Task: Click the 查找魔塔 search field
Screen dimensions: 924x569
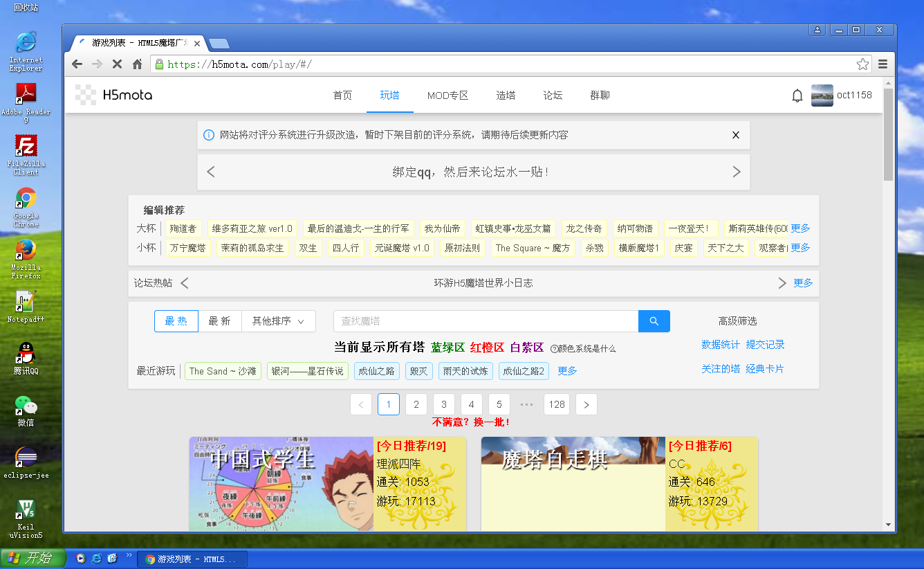Action: coord(486,321)
